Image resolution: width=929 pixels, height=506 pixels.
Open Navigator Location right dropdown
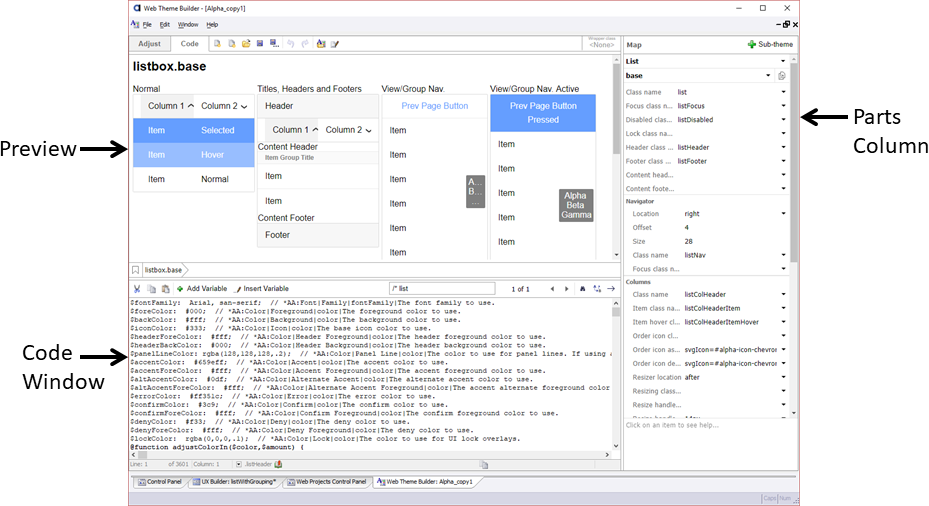tap(783, 214)
